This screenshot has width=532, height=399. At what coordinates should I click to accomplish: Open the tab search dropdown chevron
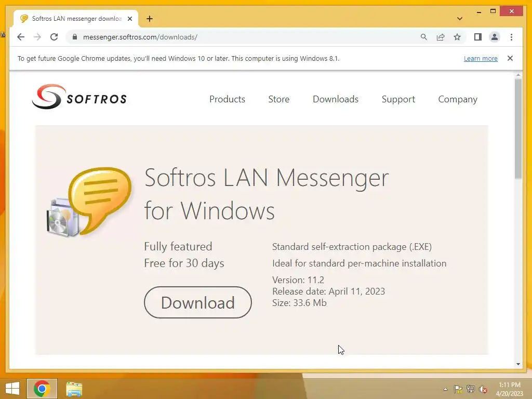[x=460, y=19]
